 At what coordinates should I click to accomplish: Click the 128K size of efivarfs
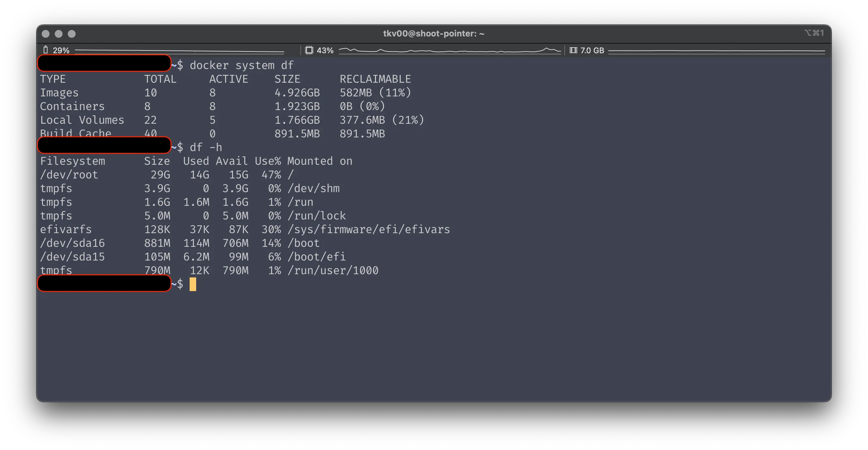[157, 229]
